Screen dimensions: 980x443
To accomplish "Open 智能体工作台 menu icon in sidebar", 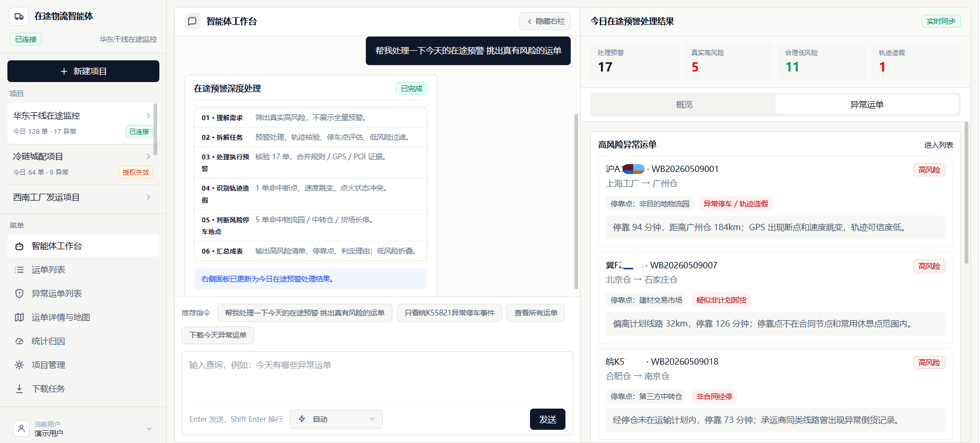I will click(x=20, y=246).
